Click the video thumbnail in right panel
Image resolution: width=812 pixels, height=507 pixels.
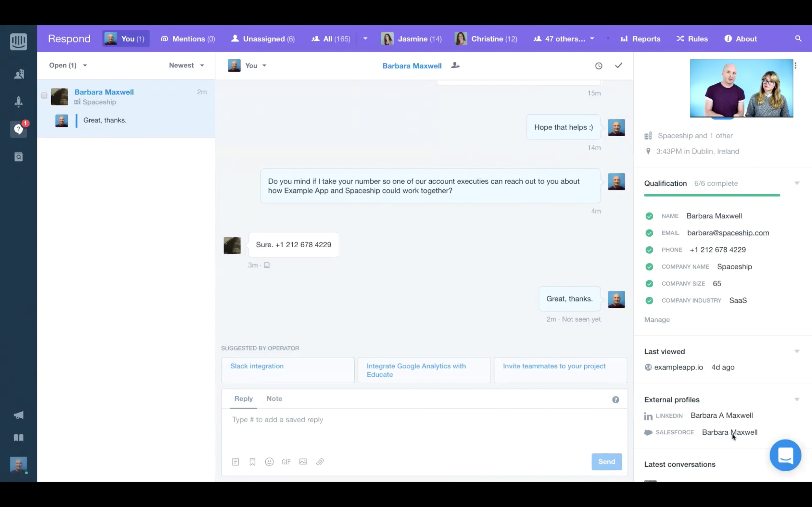(741, 88)
